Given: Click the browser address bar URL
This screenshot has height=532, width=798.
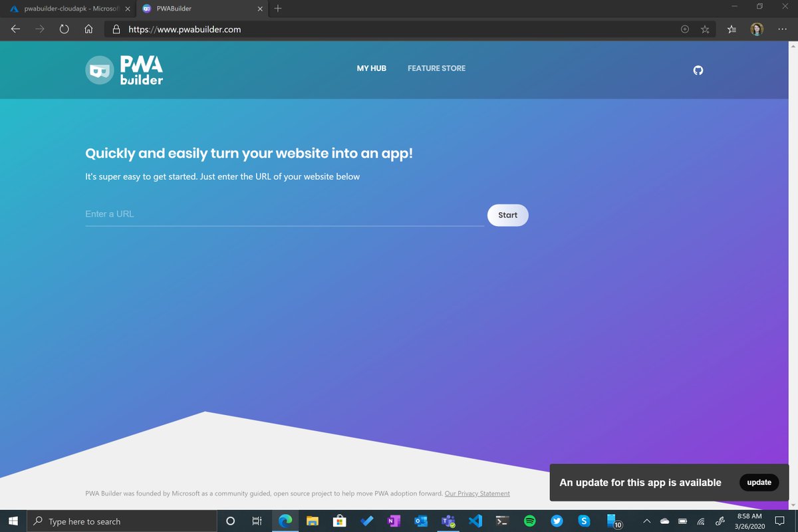Looking at the screenshot, I should click(184, 29).
